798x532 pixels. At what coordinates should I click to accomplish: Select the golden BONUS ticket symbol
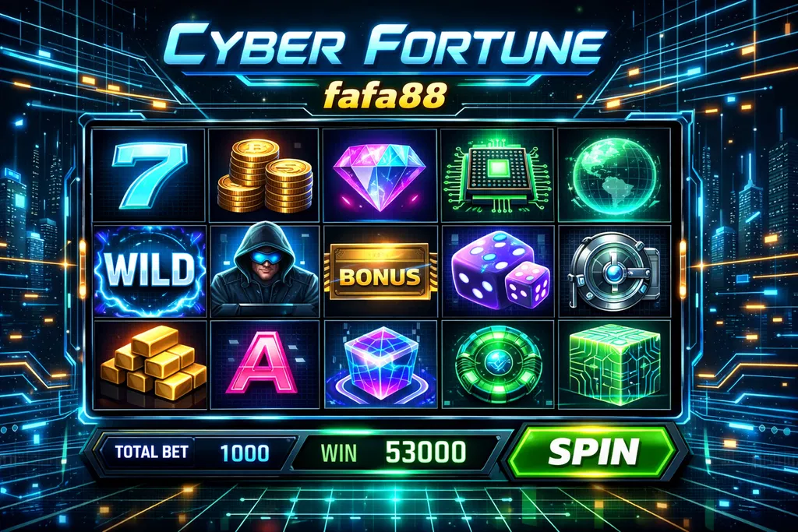pos(380,271)
